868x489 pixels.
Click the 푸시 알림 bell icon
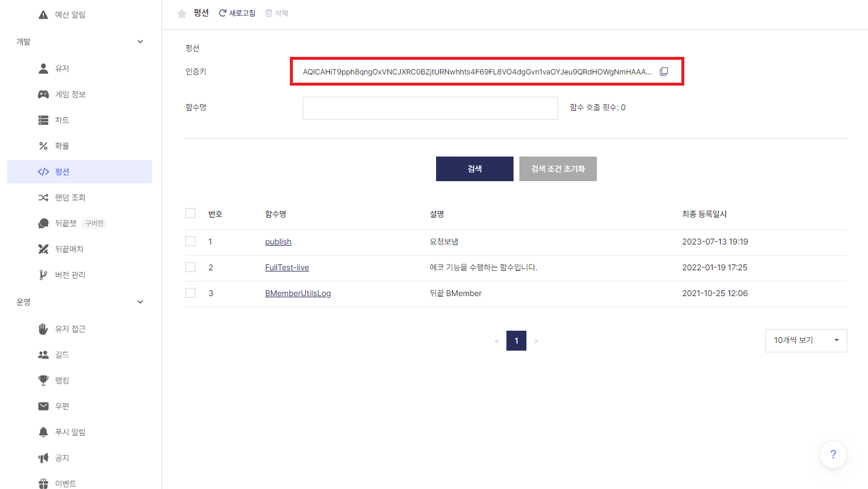[43, 432]
